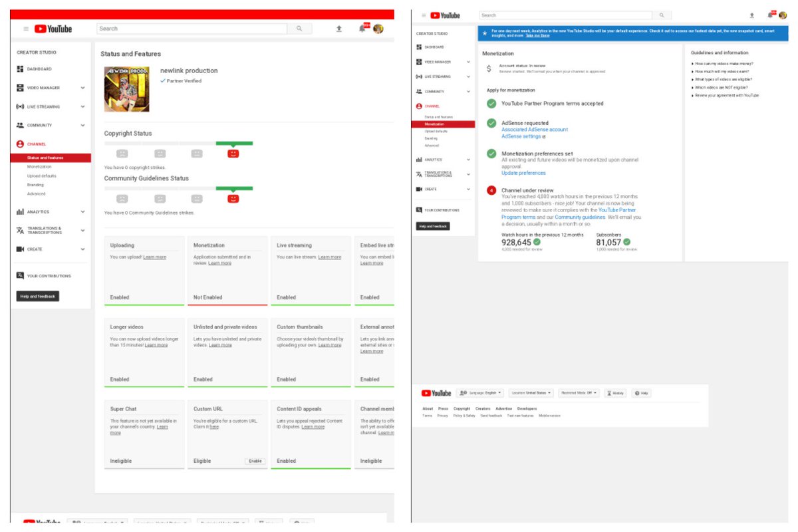The height and width of the screenshot is (532, 798).
Task: Click the green check beside AdSense requested
Action: pos(491,123)
